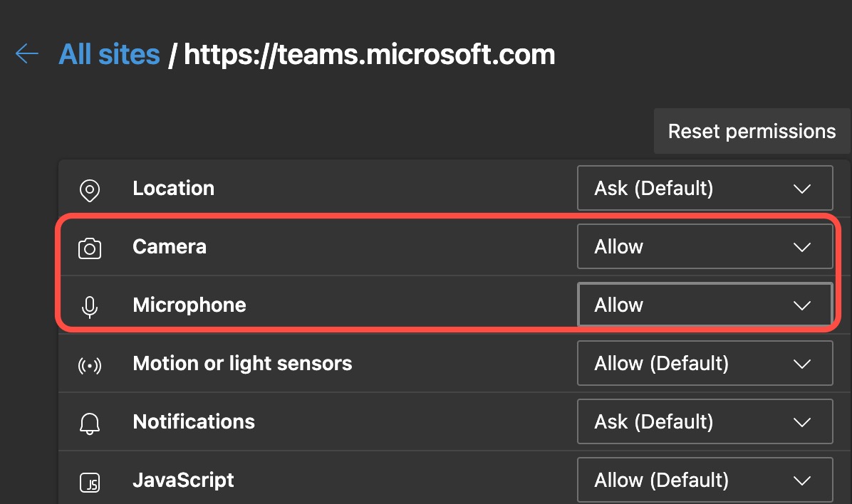This screenshot has height=504, width=852.
Task: Click the JavaScript JS icon
Action: 89,480
